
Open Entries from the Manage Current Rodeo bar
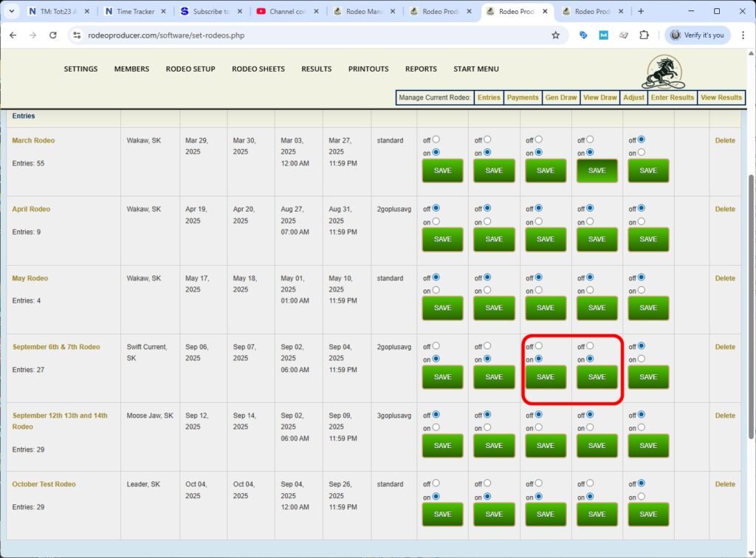pos(489,97)
